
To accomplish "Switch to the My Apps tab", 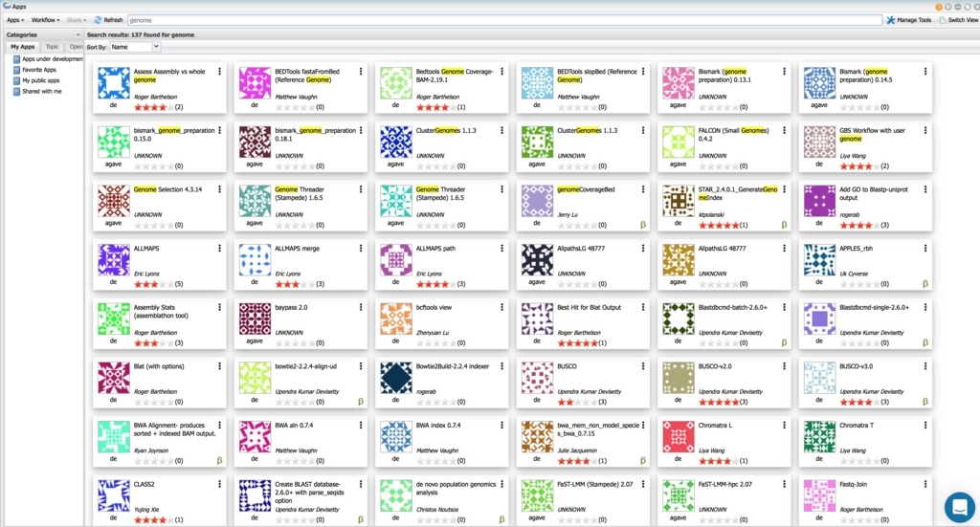I will 23,47.
